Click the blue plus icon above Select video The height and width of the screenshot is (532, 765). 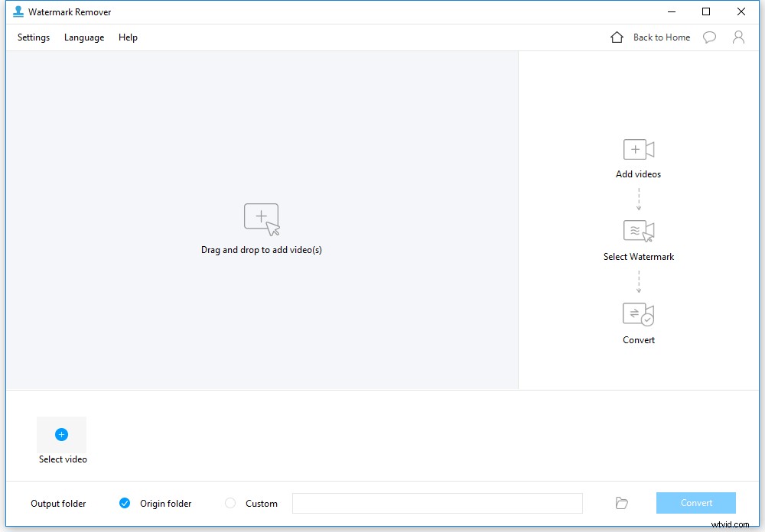[61, 433]
